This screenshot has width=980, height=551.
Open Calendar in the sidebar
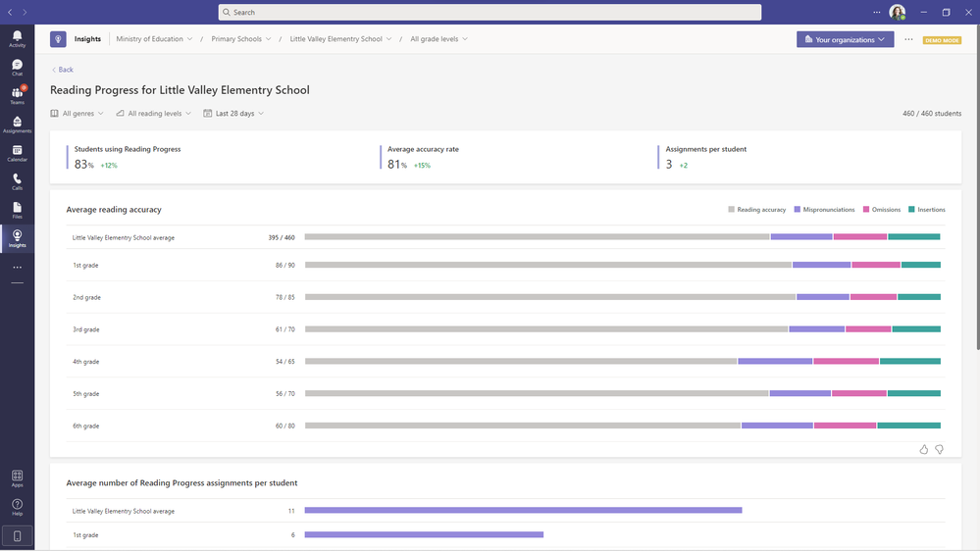[x=17, y=153]
